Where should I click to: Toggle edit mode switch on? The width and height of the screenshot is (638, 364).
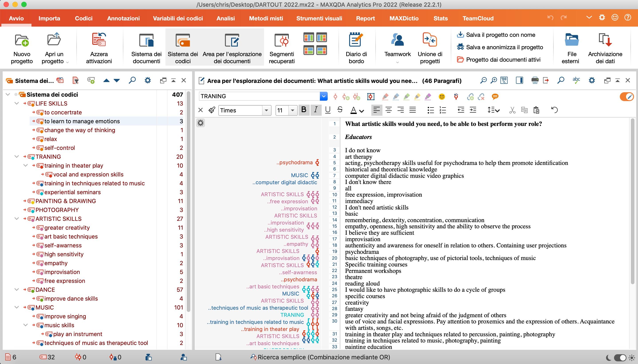click(626, 96)
